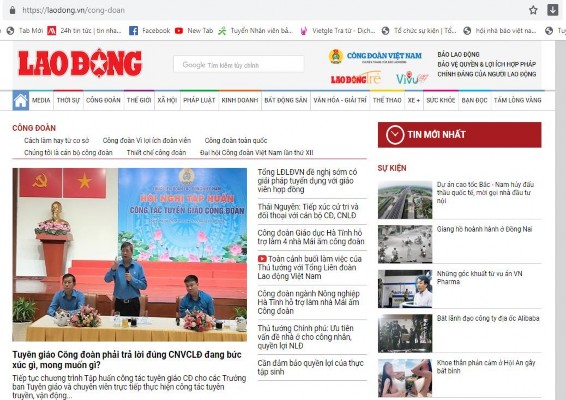Click the YouTube icon before Toàn cảnh buổi làm việc
This screenshot has height=400, width=566.
click(262, 259)
